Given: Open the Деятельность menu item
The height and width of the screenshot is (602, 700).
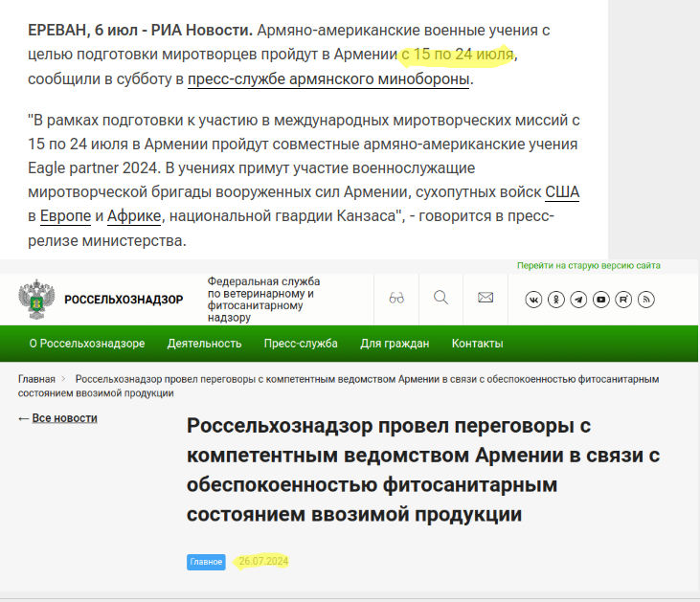Looking at the screenshot, I should coord(205,344).
